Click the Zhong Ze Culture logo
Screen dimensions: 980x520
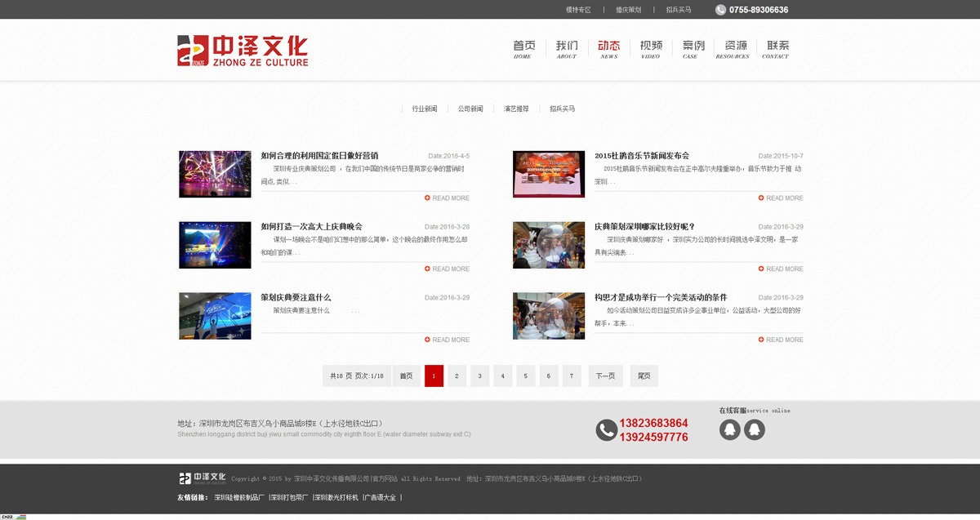243,51
